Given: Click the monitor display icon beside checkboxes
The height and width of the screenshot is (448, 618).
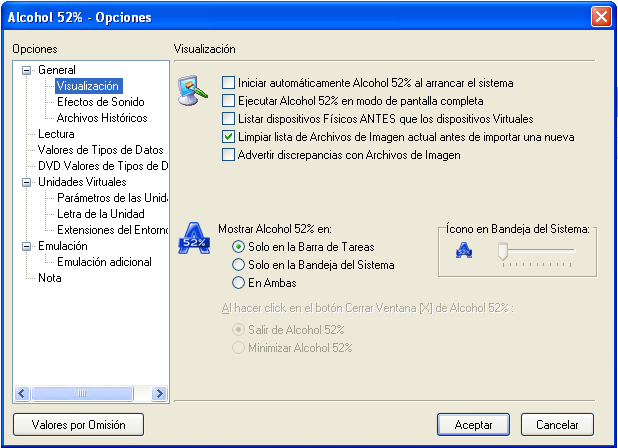Looking at the screenshot, I should pyautogui.click(x=193, y=90).
